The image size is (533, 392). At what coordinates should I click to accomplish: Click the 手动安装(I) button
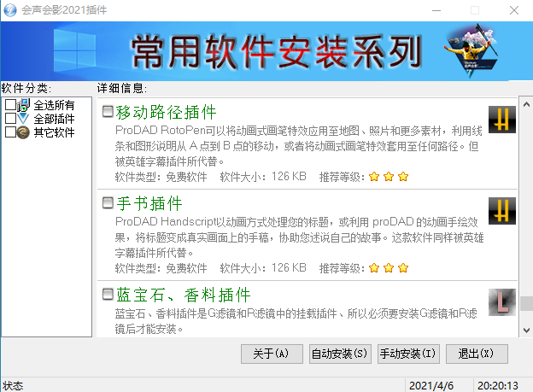[408, 354]
